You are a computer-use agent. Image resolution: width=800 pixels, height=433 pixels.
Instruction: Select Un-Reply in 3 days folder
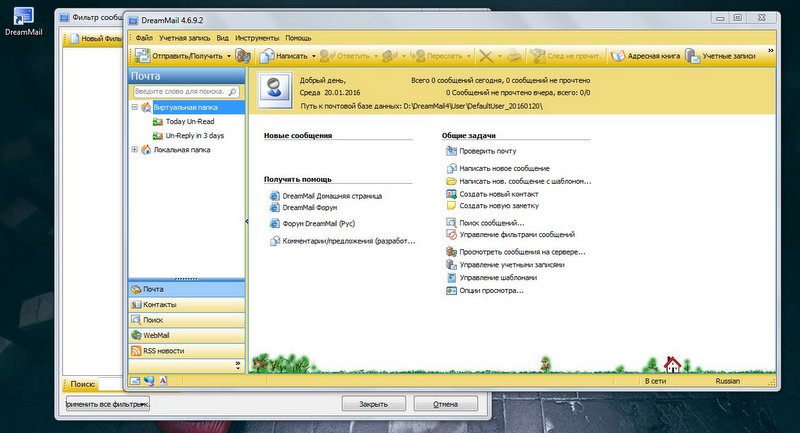click(x=194, y=136)
